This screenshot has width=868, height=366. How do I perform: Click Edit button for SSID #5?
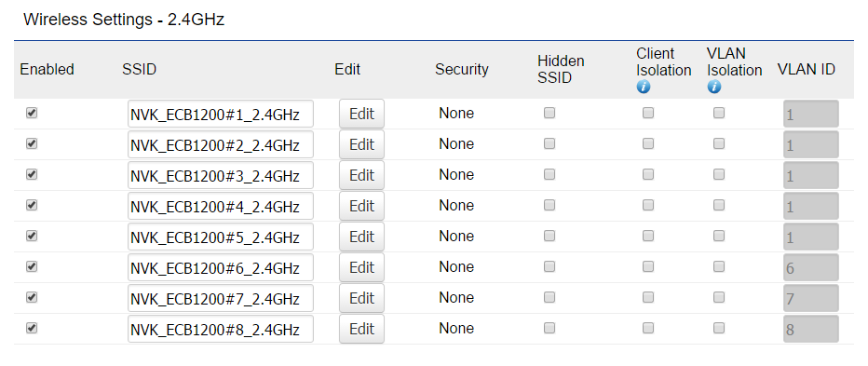click(361, 237)
